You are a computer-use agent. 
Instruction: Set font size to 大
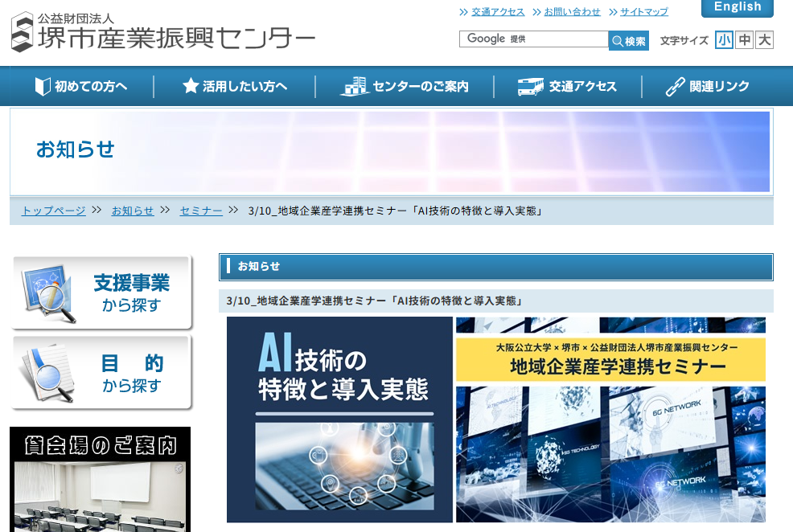tap(763, 39)
